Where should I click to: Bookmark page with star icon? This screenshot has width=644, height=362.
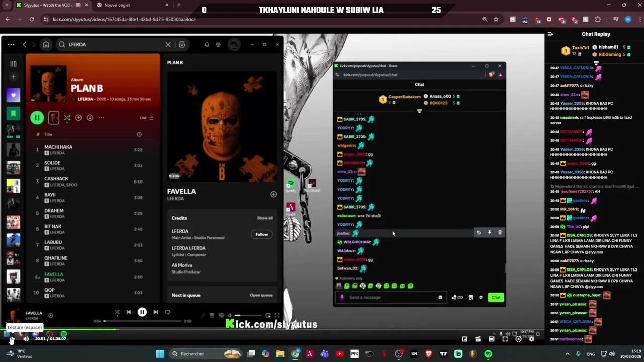[496, 19]
